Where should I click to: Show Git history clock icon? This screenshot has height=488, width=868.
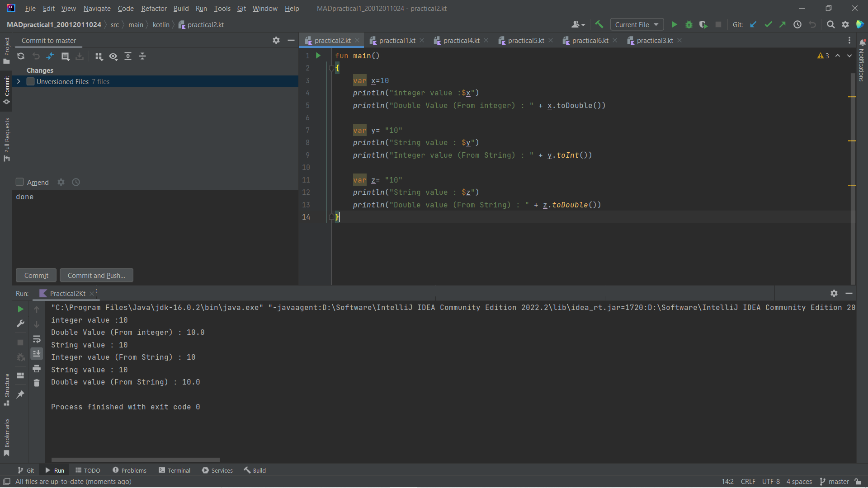click(x=797, y=24)
